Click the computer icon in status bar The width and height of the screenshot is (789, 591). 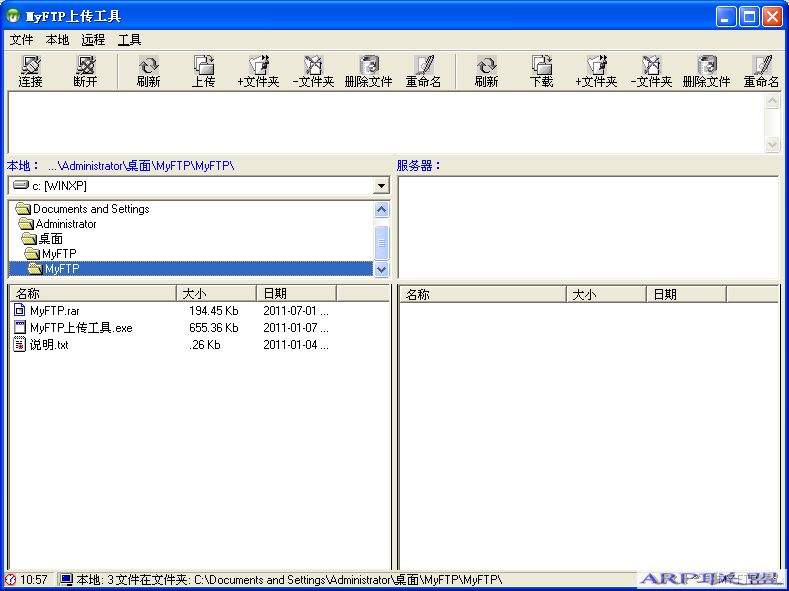(x=66, y=580)
